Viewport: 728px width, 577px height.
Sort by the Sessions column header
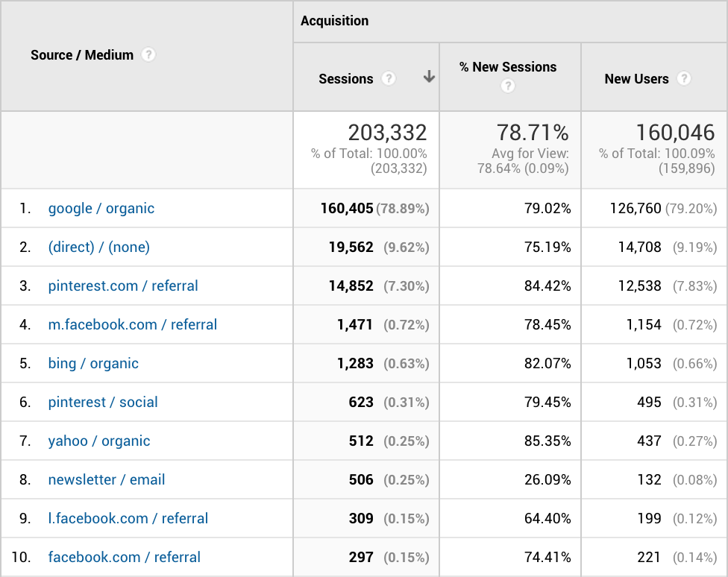[x=346, y=79]
